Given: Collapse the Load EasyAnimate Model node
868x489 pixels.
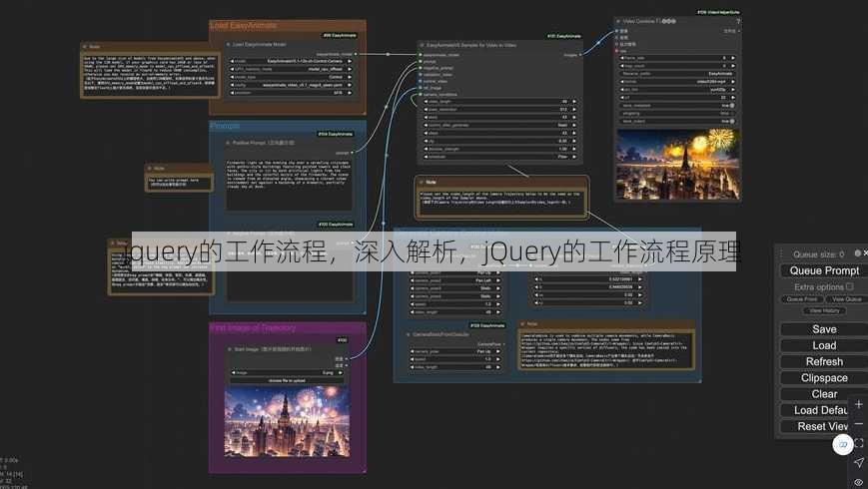Looking at the screenshot, I should point(228,44).
